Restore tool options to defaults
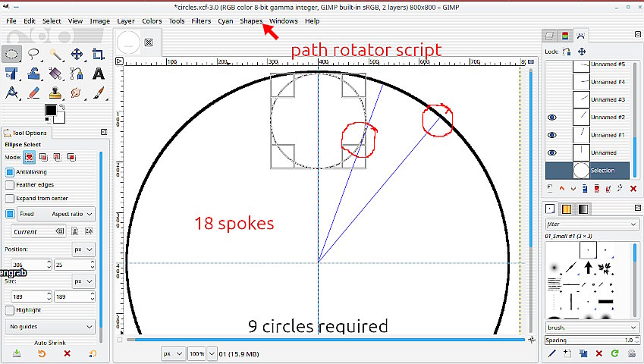The image size is (644, 364). tap(93, 353)
